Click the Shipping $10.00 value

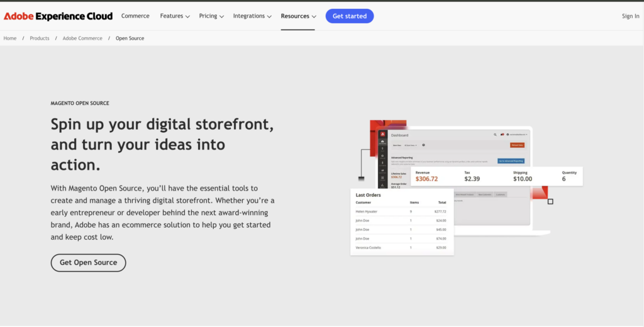pos(523,179)
